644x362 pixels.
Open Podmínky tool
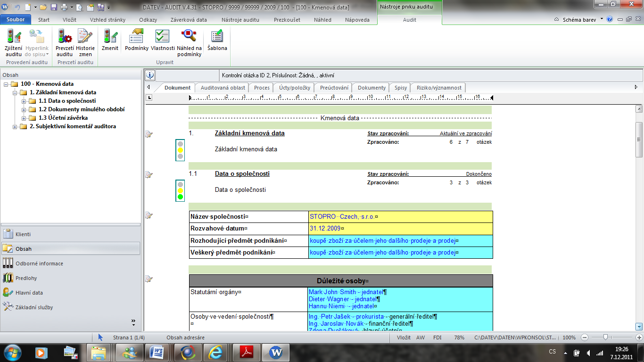(137, 40)
